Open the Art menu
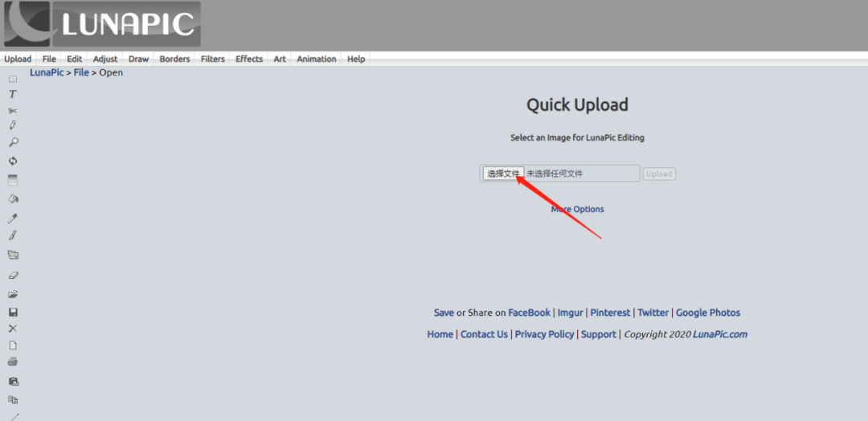Image resolution: width=868 pixels, height=421 pixels. 280,59
